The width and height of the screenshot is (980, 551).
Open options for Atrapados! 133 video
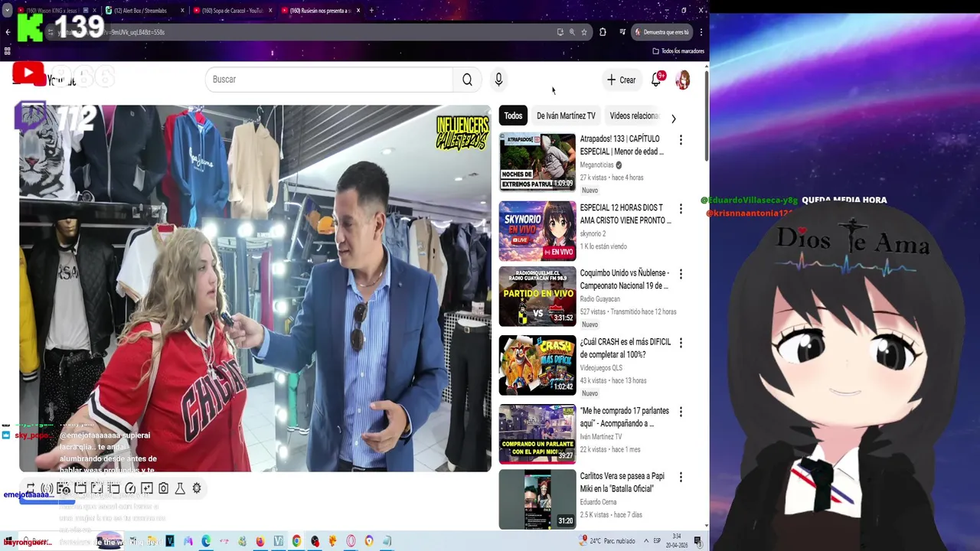click(681, 140)
